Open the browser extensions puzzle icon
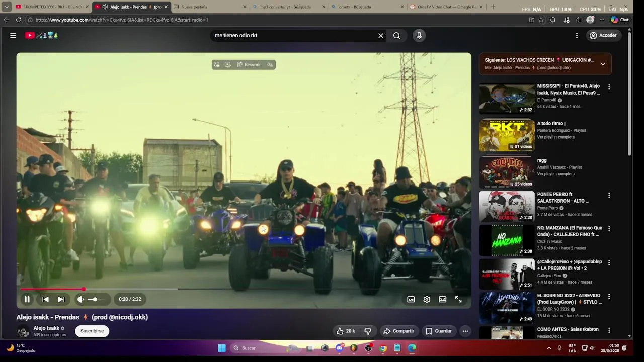644x362 pixels. 553,20
